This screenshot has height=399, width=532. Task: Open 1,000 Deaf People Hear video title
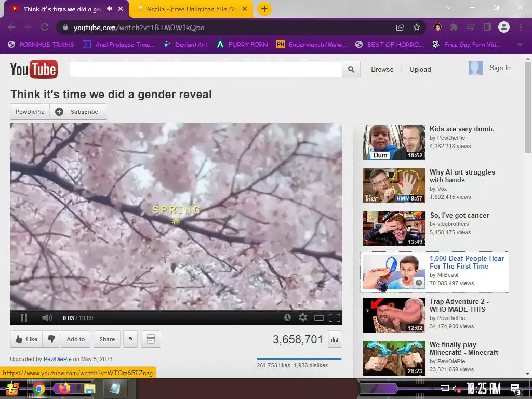pos(467,262)
